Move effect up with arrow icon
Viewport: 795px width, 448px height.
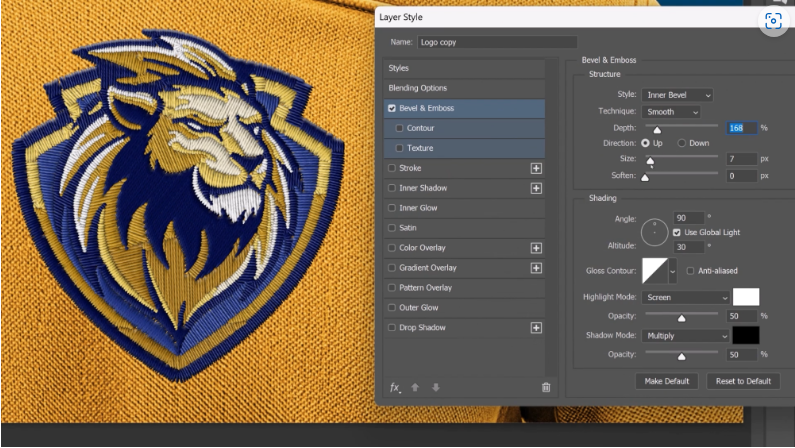click(415, 387)
